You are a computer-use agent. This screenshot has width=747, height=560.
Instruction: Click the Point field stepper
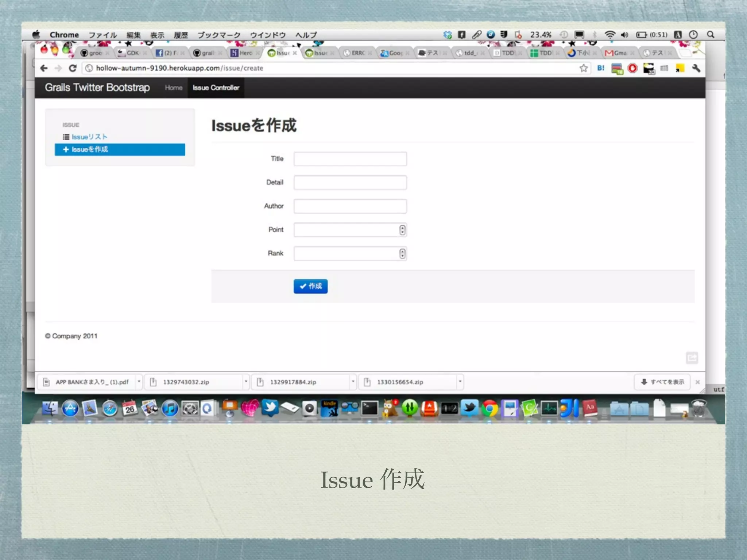click(402, 230)
